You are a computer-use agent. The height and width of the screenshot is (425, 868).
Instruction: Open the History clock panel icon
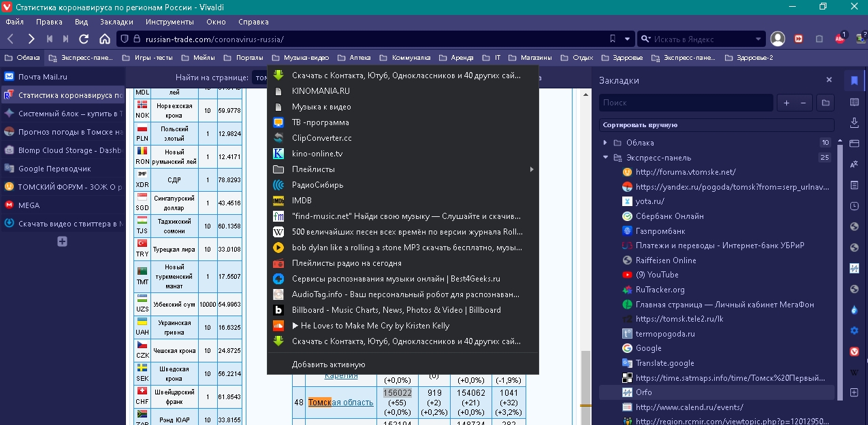point(854,205)
